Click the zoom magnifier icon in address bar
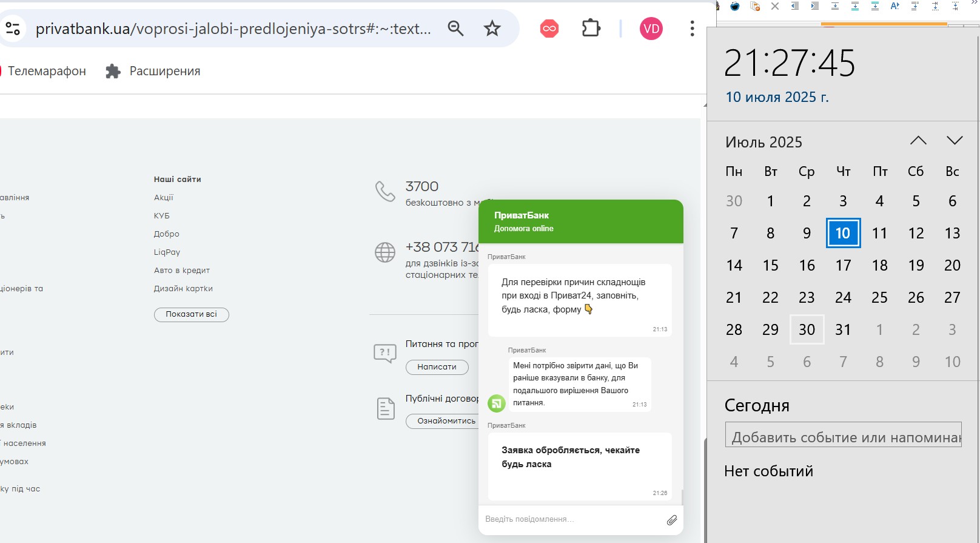 coord(455,28)
